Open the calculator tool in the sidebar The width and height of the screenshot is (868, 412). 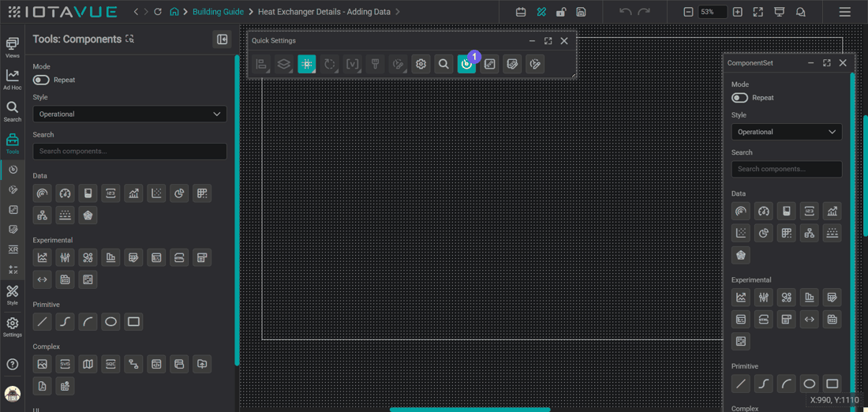point(13,270)
